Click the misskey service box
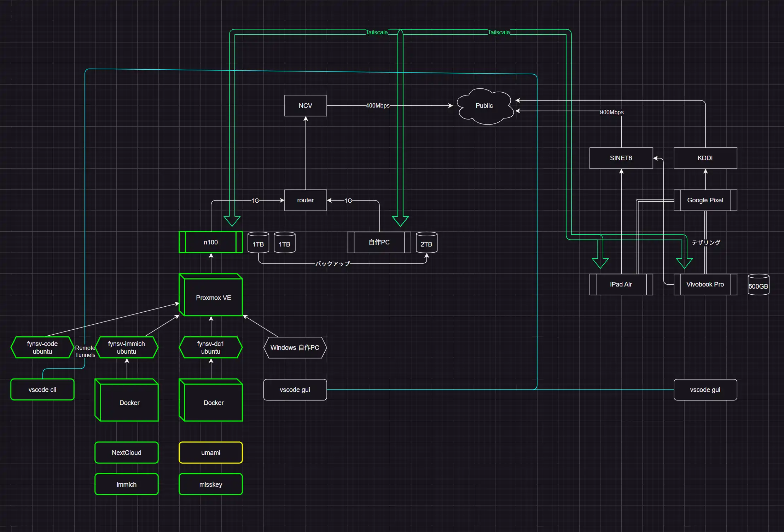This screenshot has width=784, height=532. (x=211, y=484)
